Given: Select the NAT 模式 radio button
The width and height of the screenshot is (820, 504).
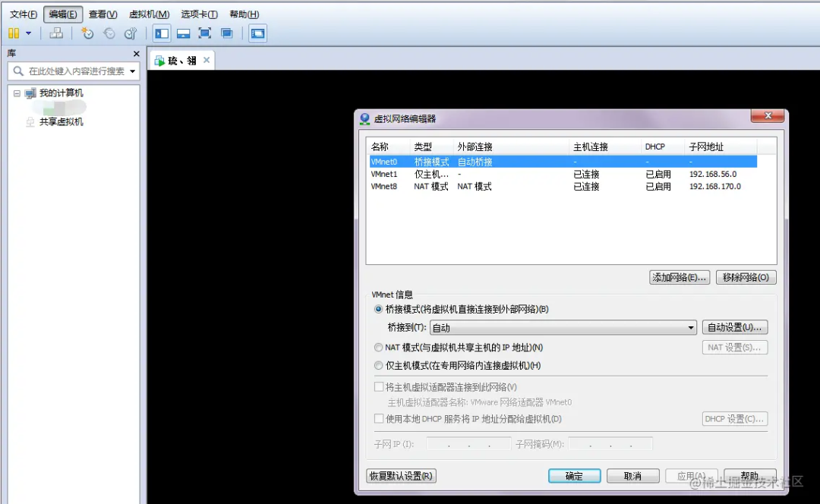Looking at the screenshot, I should tap(378, 347).
